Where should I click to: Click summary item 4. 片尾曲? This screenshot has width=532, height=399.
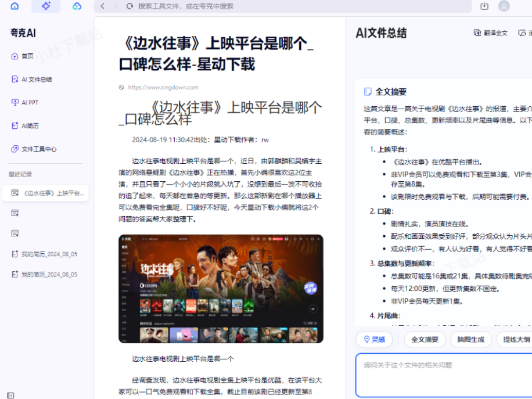tap(385, 316)
